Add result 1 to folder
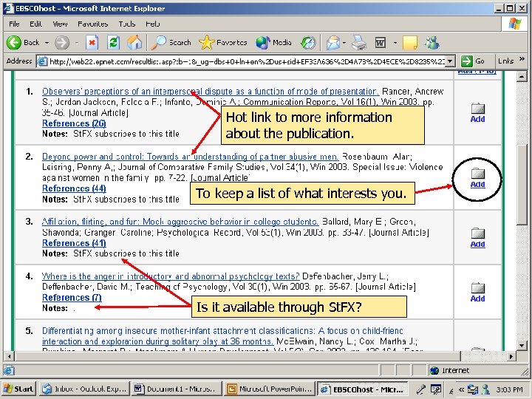The width and height of the screenshot is (532, 399). (478, 113)
